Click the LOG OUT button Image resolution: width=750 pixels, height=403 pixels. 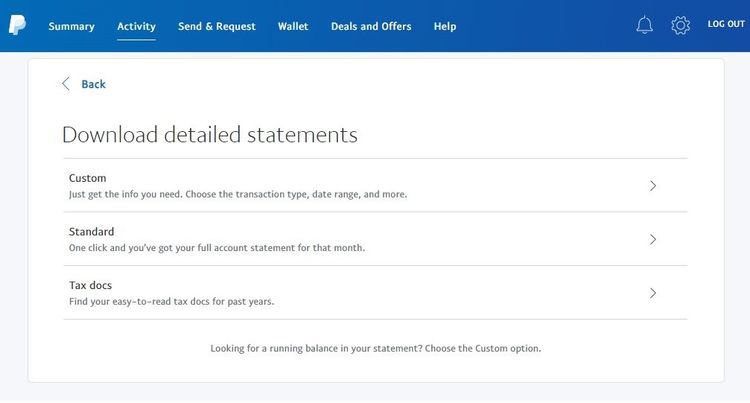(x=726, y=24)
